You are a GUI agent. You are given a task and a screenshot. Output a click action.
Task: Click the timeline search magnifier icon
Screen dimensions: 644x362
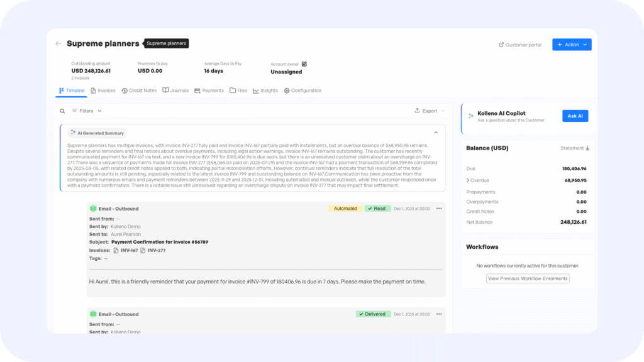(62, 111)
